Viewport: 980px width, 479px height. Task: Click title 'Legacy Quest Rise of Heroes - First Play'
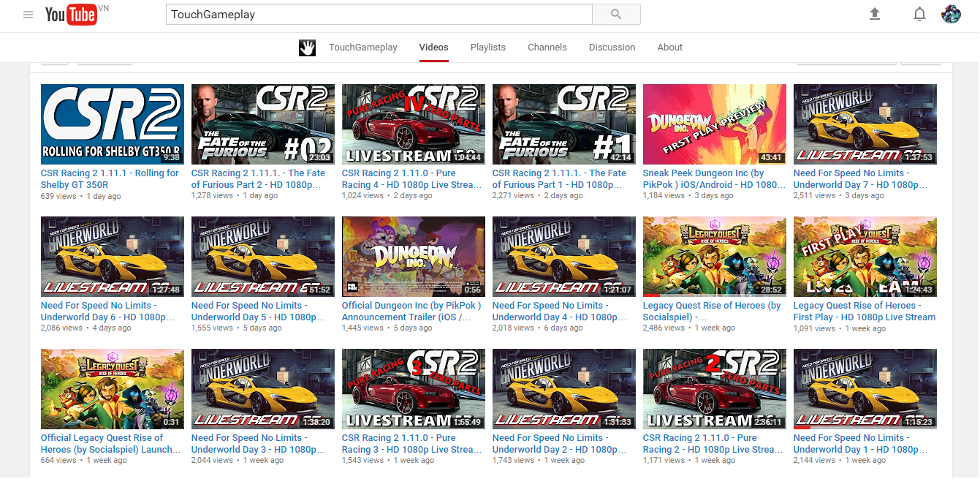click(865, 312)
